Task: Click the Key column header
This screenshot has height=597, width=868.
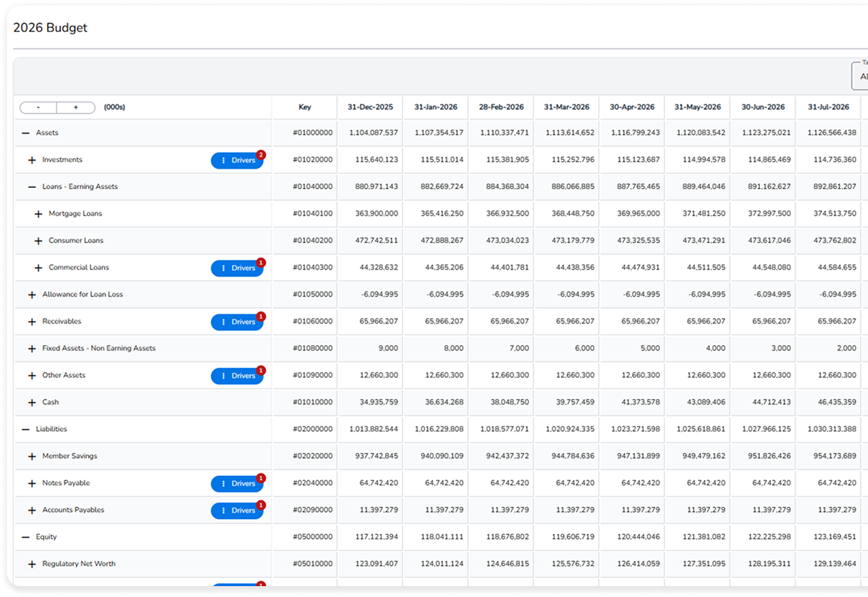Action: click(x=305, y=107)
